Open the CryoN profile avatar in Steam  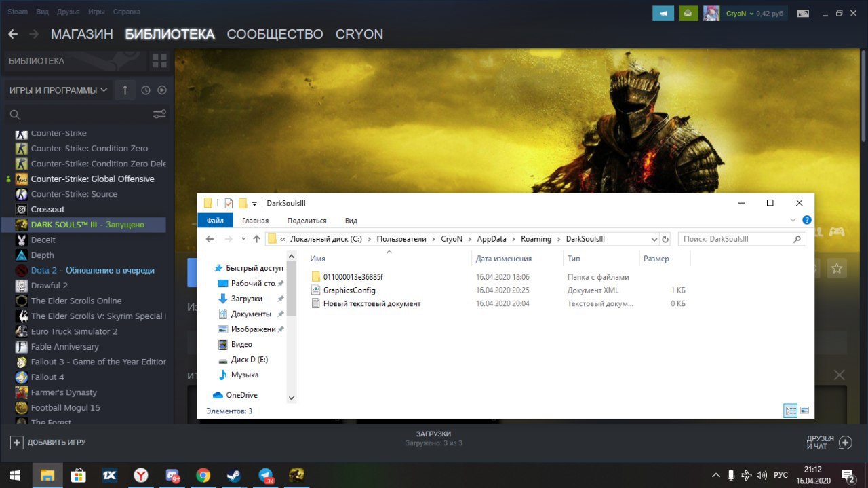coord(711,13)
